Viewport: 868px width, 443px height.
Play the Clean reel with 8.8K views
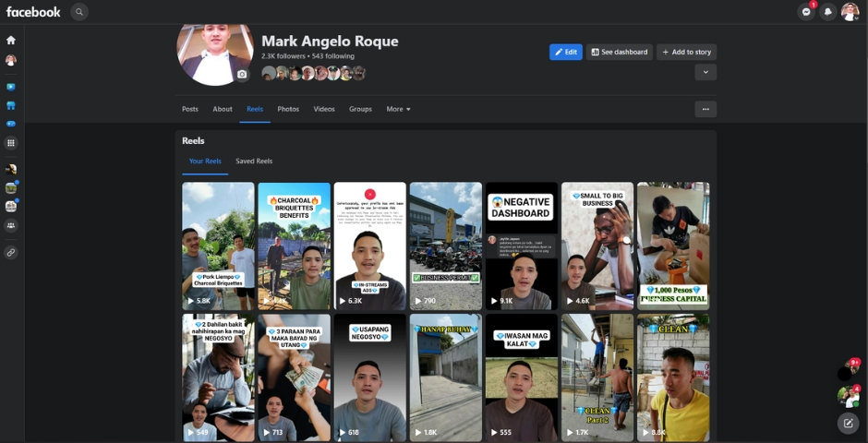(x=673, y=377)
